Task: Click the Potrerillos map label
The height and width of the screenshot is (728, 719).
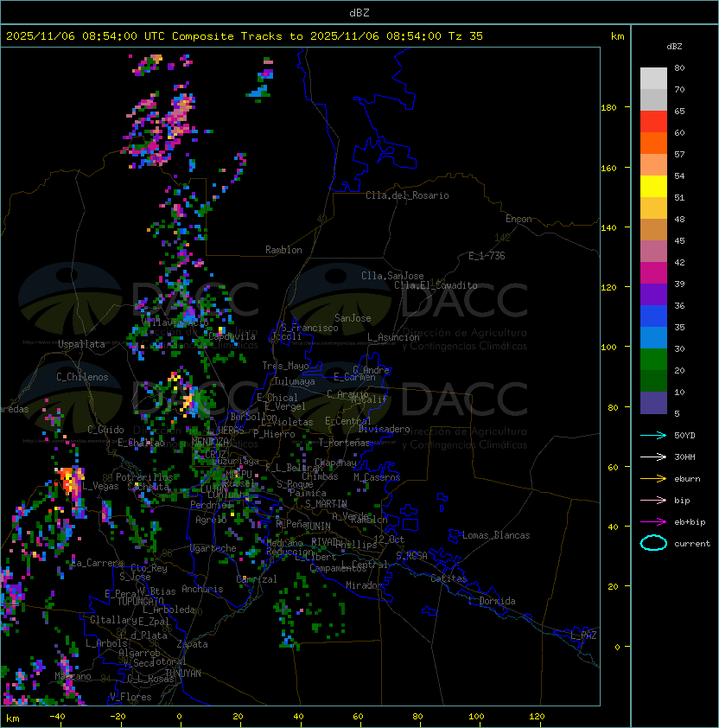Action: click(x=144, y=477)
